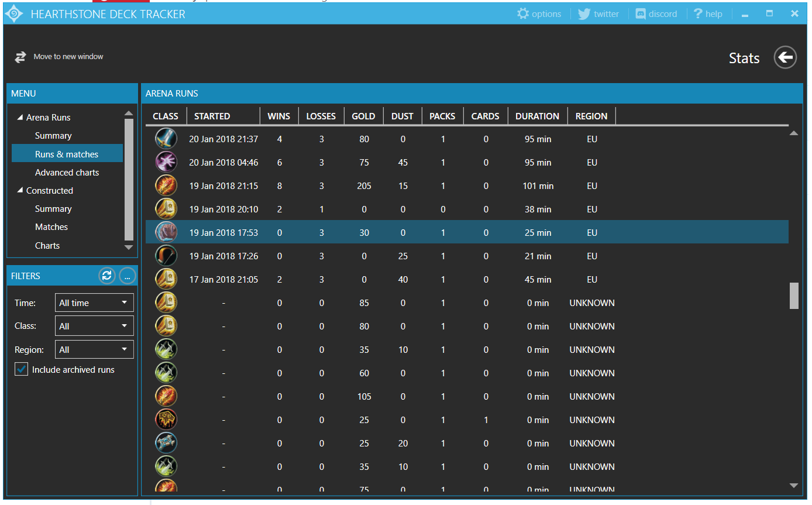Click class icon of 19 Jan 2018 21:15 run
Viewport: 812px width, 505px height.
point(166,185)
